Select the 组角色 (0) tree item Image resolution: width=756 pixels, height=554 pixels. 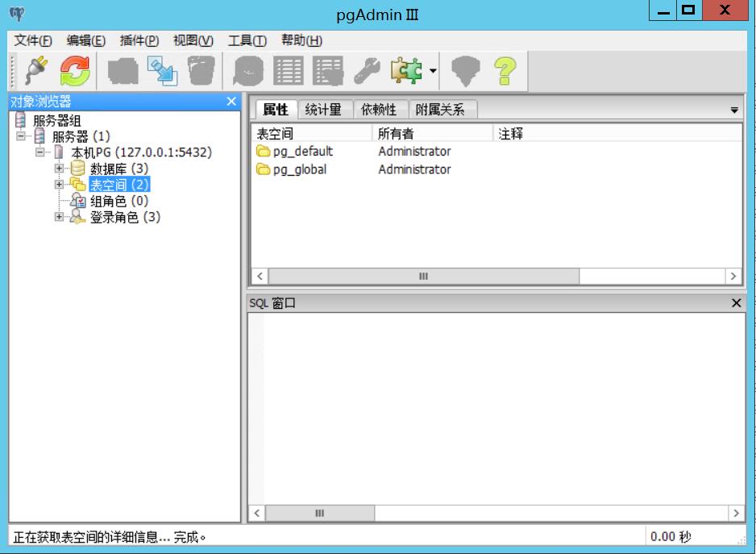pyautogui.click(x=119, y=201)
